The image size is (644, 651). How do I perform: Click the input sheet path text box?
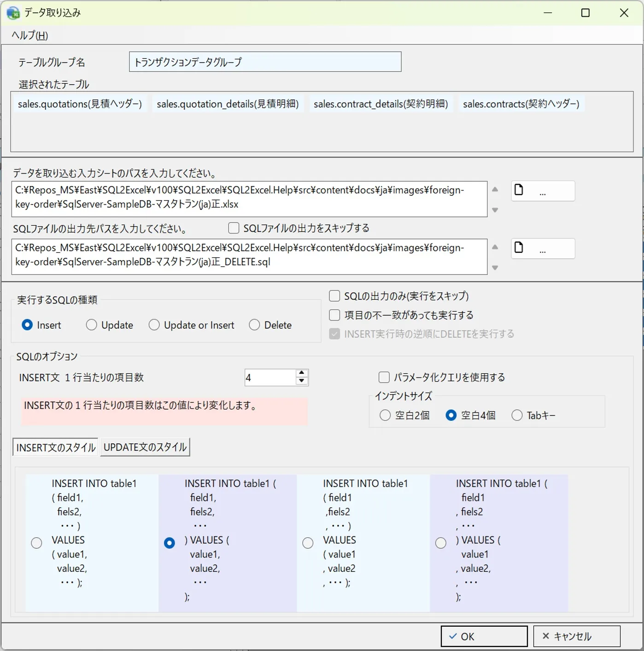(249, 199)
